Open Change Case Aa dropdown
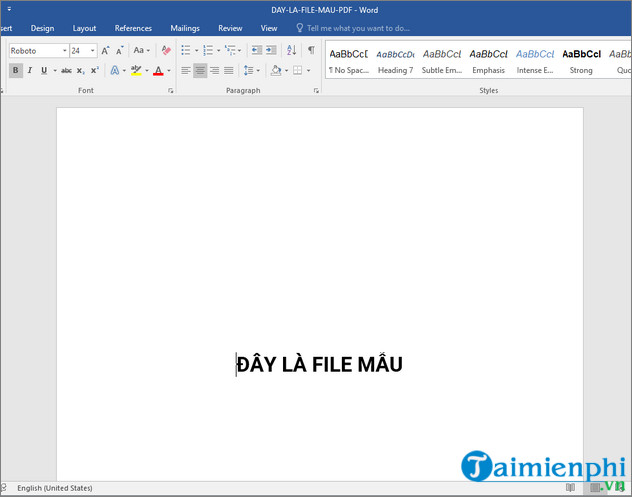Screen dimensions: 632x497 141,50
